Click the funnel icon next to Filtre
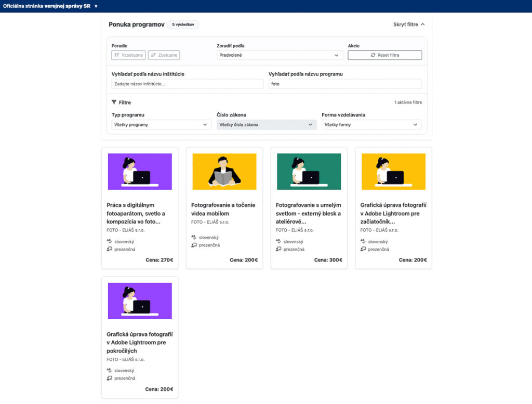Screen dimensions: 532x404 (114, 102)
